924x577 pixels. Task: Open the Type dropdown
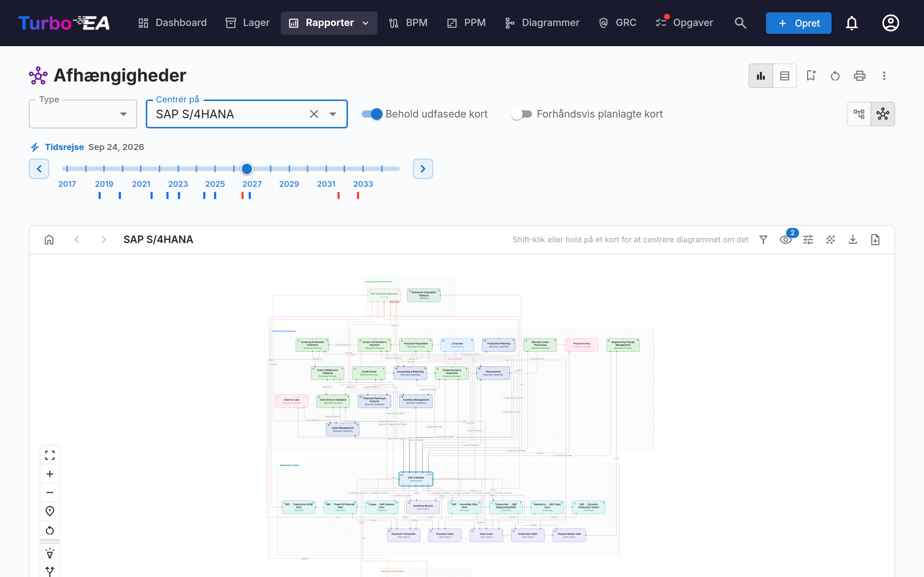[83, 114]
